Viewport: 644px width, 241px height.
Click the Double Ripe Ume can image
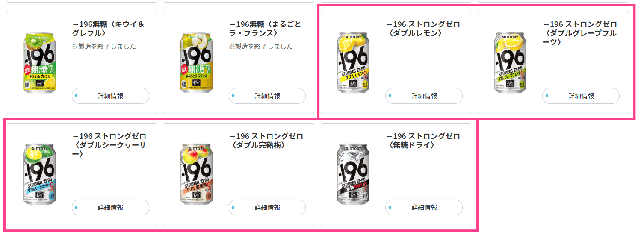click(x=196, y=174)
